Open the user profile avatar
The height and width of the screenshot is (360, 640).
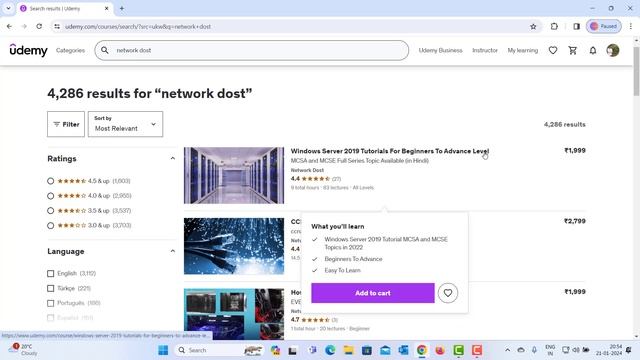[x=613, y=50]
